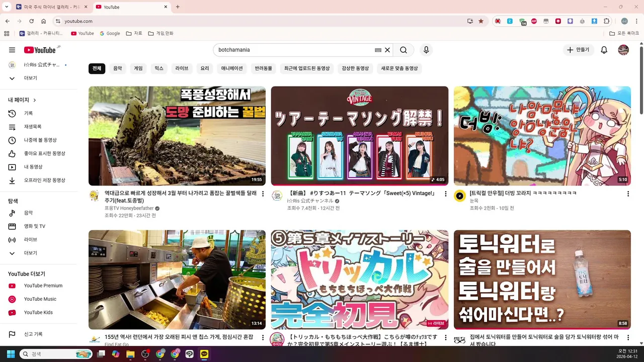Open more options for honeybee video
644x362 pixels.
coord(263,194)
